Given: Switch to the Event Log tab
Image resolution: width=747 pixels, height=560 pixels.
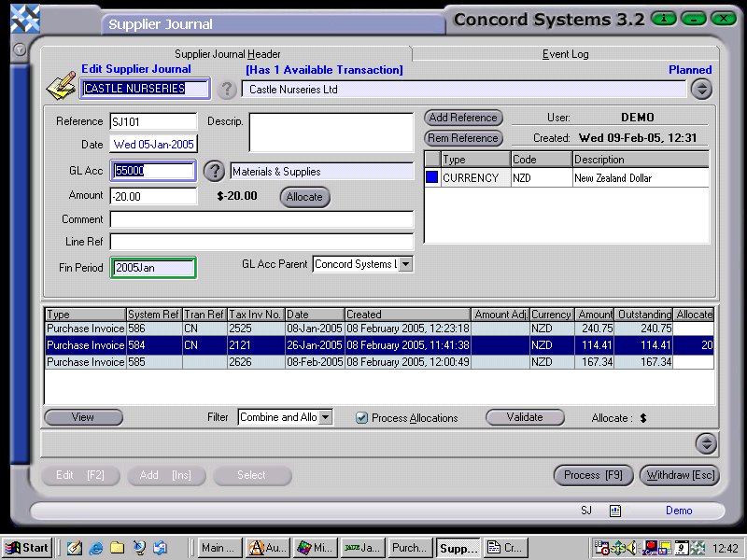Looking at the screenshot, I should point(564,53).
